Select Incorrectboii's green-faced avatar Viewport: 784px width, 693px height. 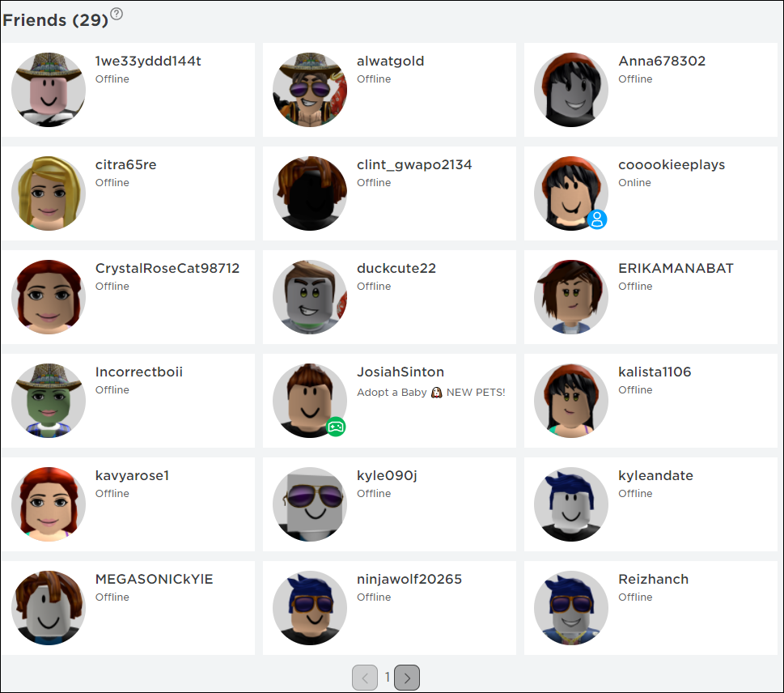[49, 400]
